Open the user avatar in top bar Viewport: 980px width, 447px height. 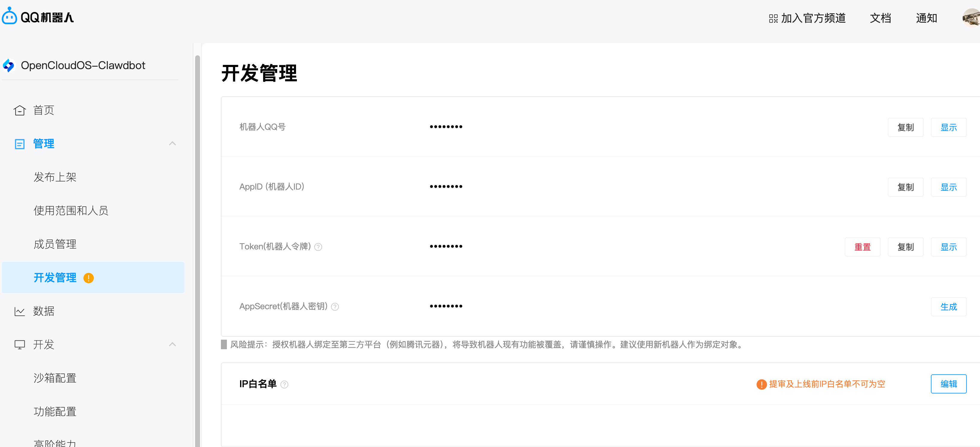coord(972,17)
